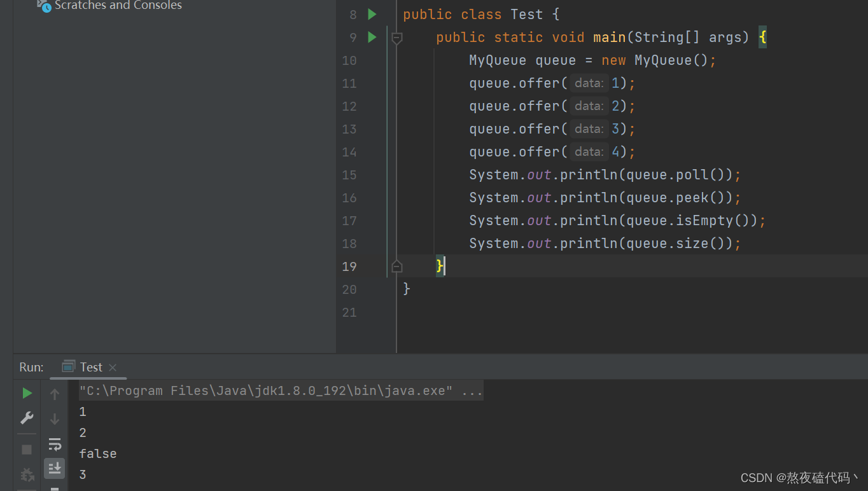The image size is (868, 491).
Task: Go to next stack trace (down arrow)
Action: click(55, 418)
